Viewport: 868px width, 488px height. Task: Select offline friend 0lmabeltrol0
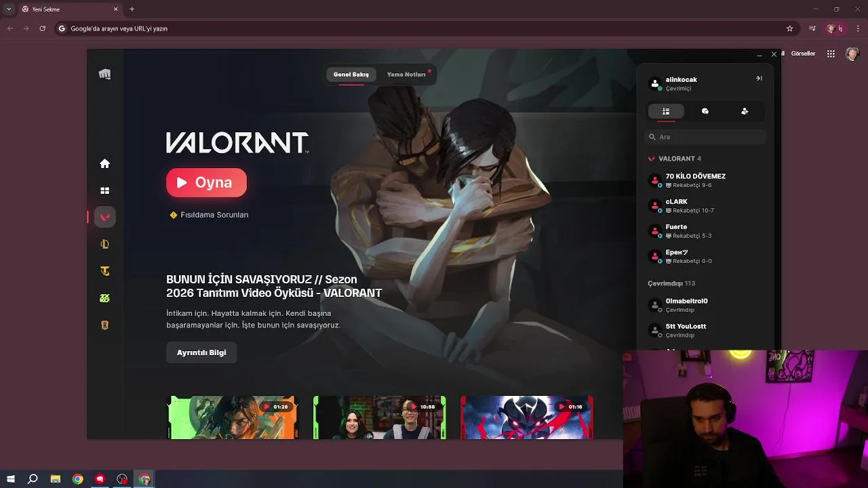[x=705, y=305]
